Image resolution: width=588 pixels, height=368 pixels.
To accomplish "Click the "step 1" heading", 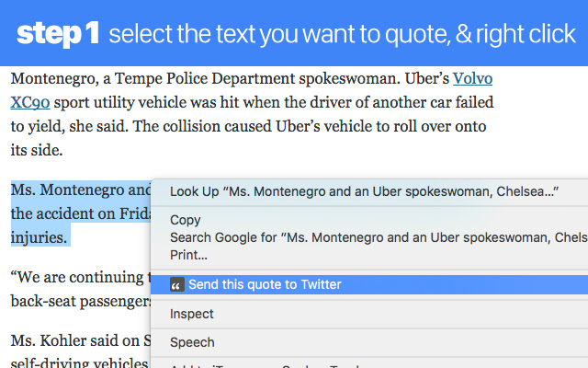I will 58,35.
